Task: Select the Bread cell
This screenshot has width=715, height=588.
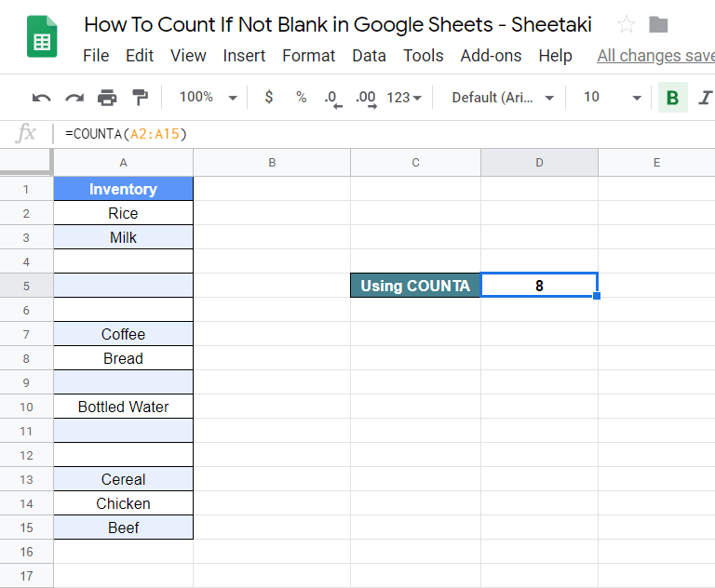Action: [123, 358]
